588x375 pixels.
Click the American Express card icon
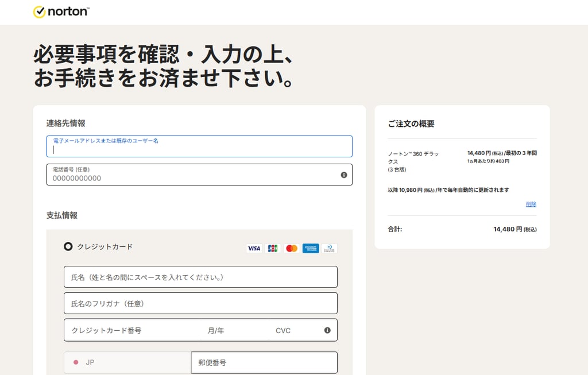coord(311,248)
